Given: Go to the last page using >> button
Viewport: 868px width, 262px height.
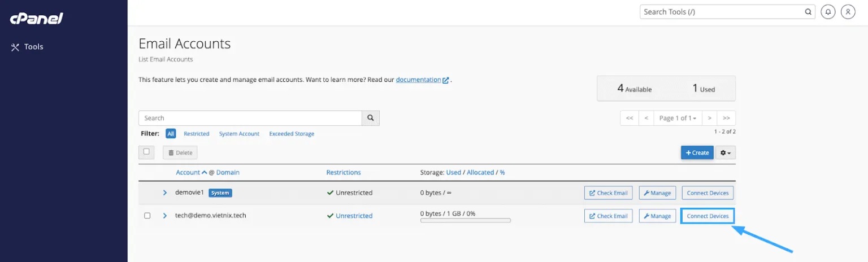Looking at the screenshot, I should click(726, 118).
